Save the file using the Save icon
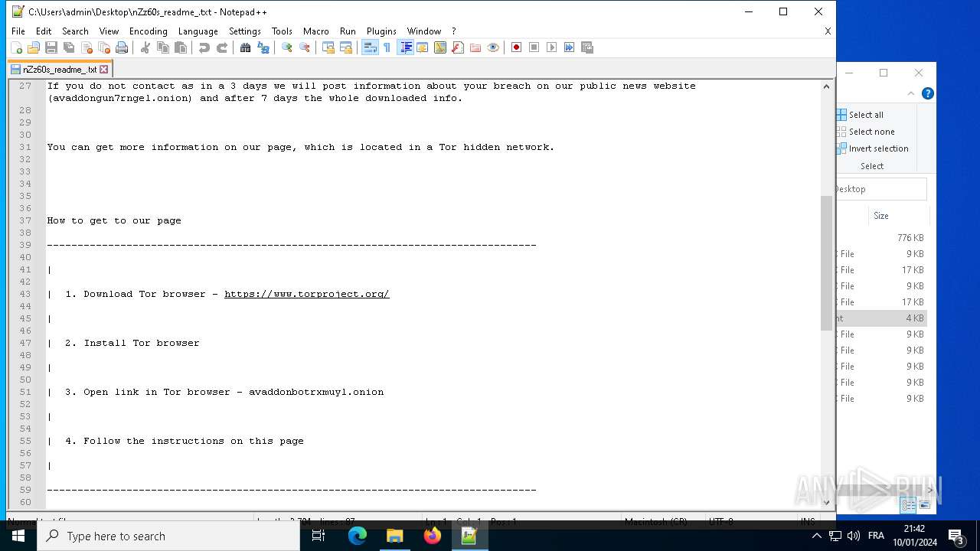 pyautogui.click(x=51, y=47)
